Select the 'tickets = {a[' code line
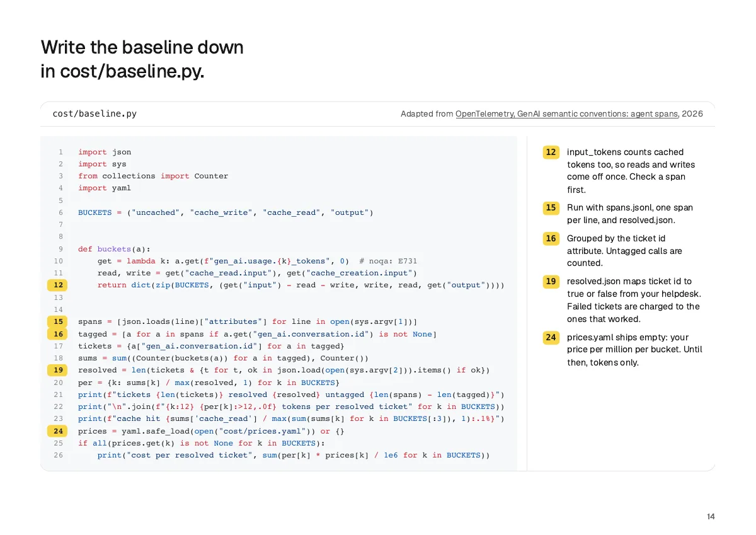Image resolution: width=756 pixels, height=535 pixels. [211, 346]
